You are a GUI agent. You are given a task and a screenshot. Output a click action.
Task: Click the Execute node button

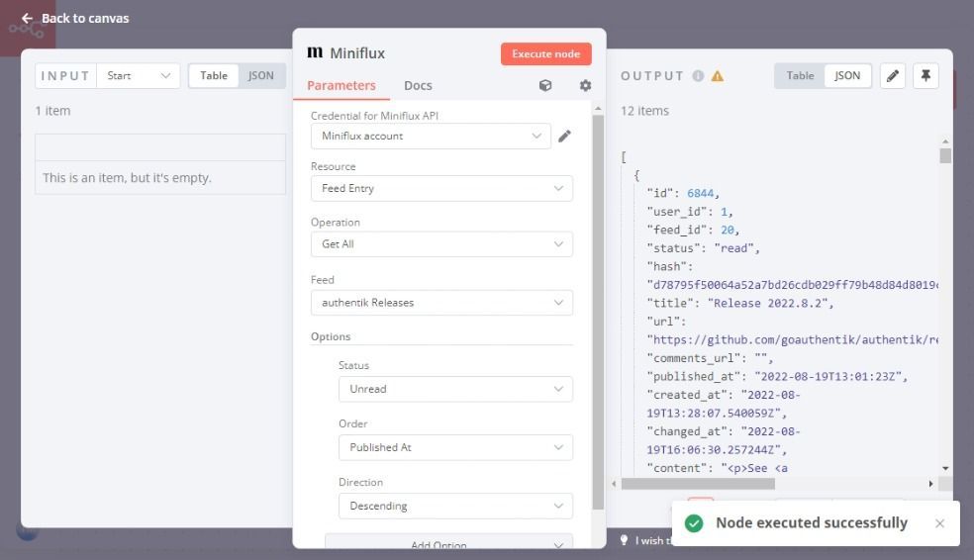click(546, 54)
